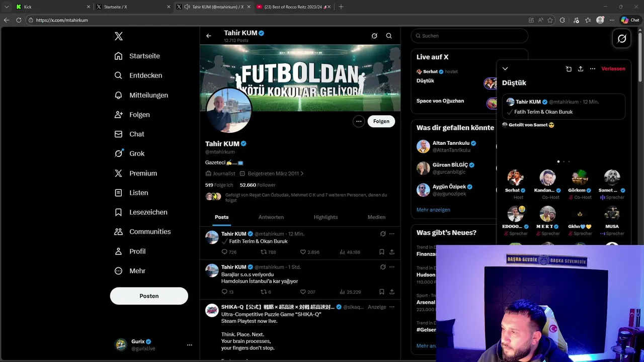The height and width of the screenshot is (362, 644).
Task: Open the 519 Folge ich list
Action: click(x=219, y=185)
